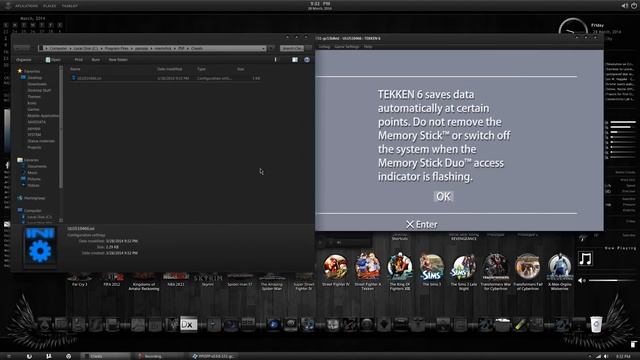Launch The Sims 3 game icon
The image size is (640, 360).
pyautogui.click(x=431, y=270)
